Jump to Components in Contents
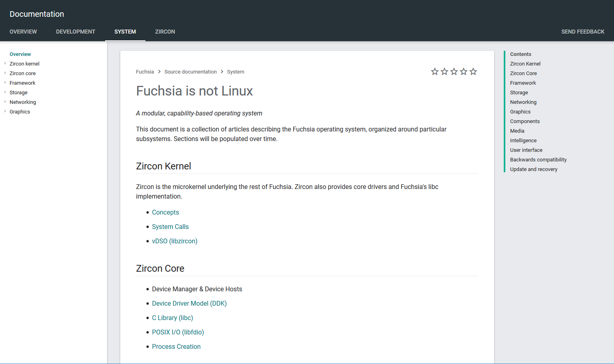614x364 pixels. 525,121
